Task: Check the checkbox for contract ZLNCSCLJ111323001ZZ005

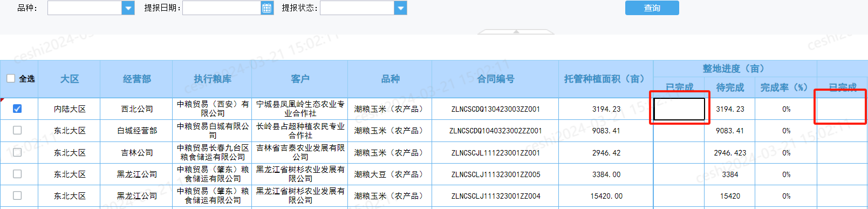Action: 17,174
